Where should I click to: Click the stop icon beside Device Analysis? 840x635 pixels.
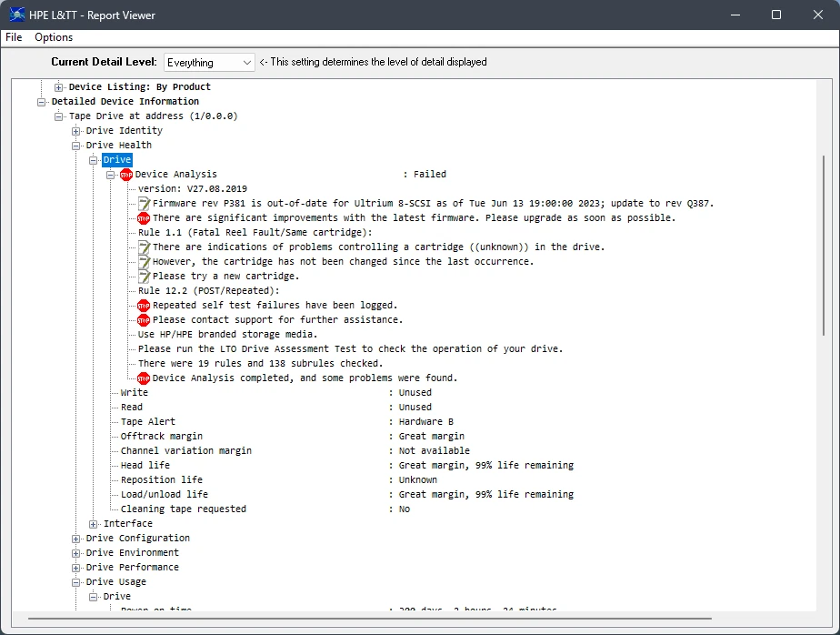126,175
